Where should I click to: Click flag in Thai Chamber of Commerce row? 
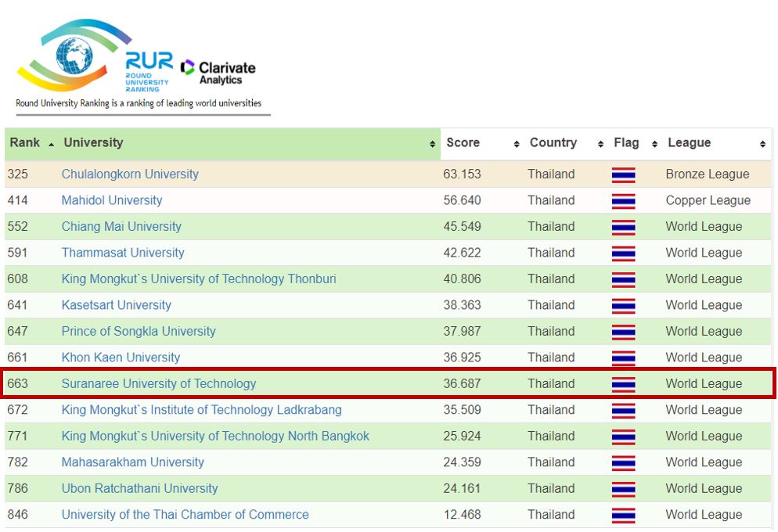coord(623,516)
